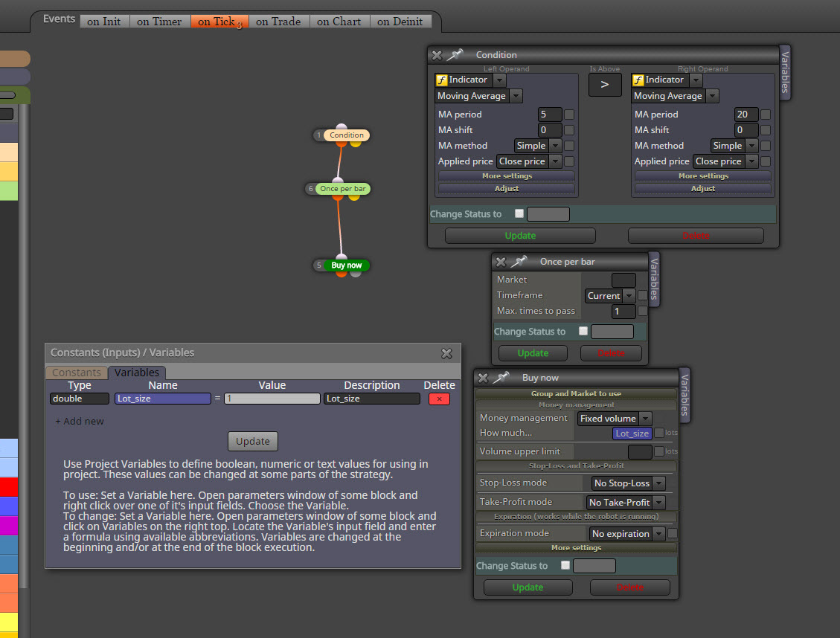840x638 pixels.
Task: Close the Condition panel with X icon
Action: (x=437, y=55)
